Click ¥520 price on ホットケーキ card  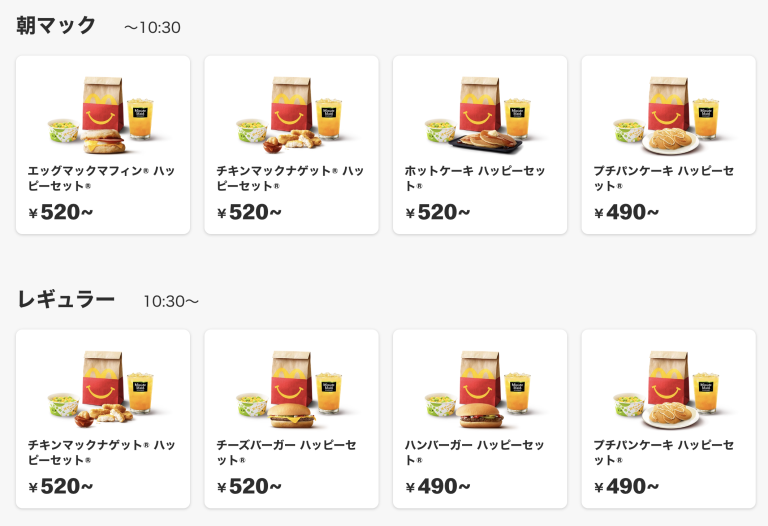click(438, 212)
